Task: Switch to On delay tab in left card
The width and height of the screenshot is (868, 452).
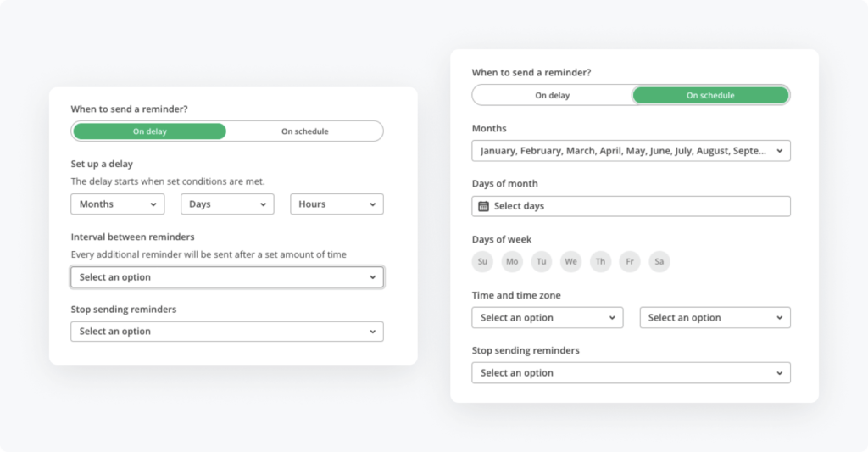Action: (x=150, y=131)
